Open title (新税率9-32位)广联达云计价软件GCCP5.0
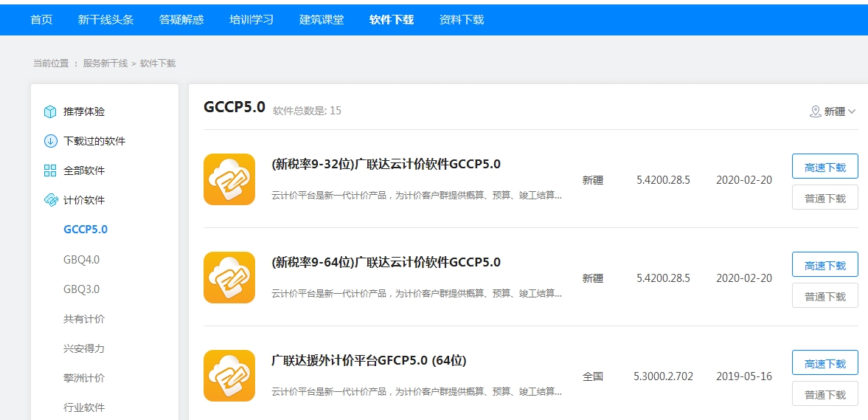This screenshot has width=868, height=420. coord(386,165)
